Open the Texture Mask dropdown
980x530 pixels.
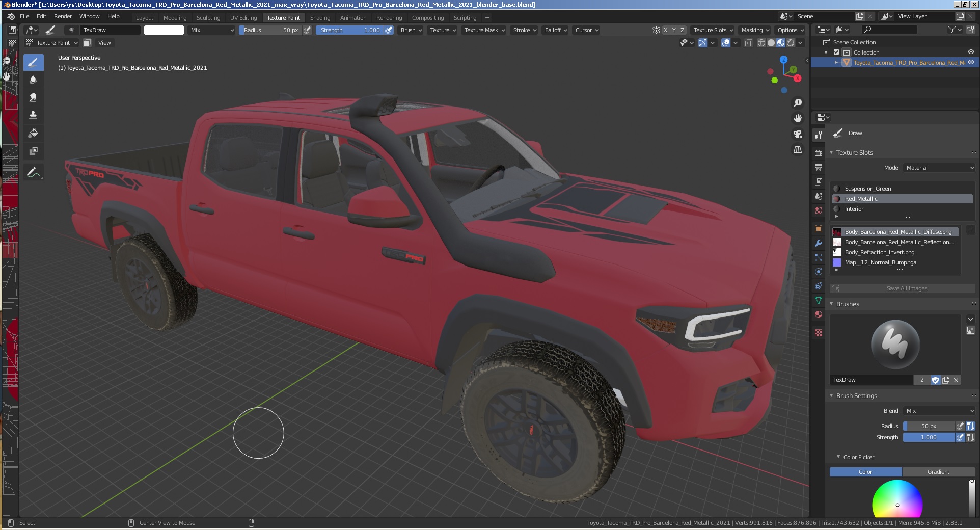pos(484,30)
